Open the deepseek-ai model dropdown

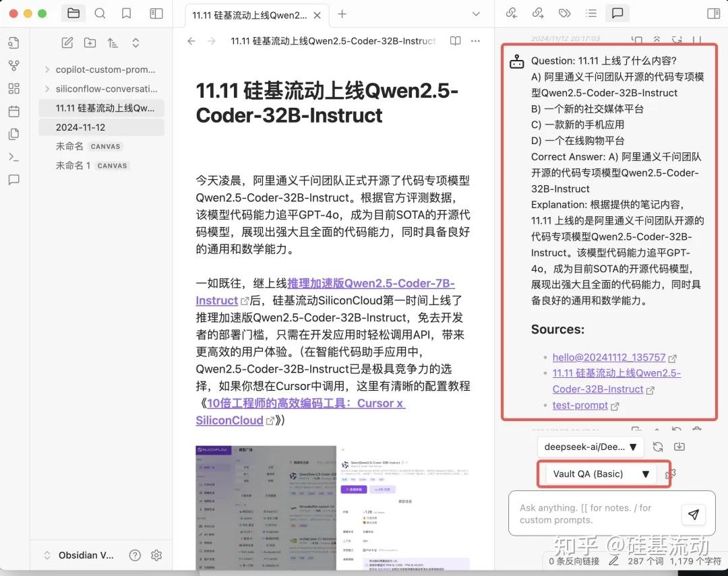pyautogui.click(x=590, y=446)
